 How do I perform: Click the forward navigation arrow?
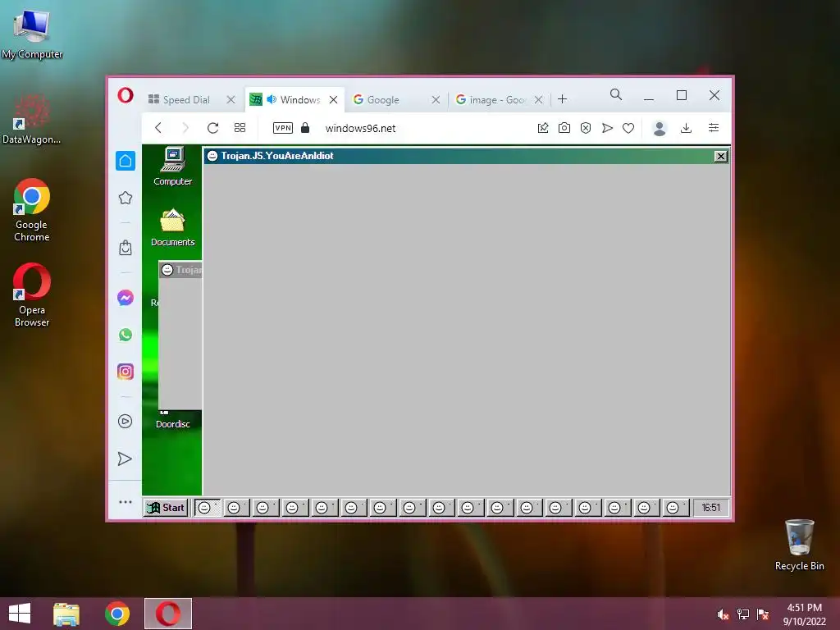(x=185, y=127)
